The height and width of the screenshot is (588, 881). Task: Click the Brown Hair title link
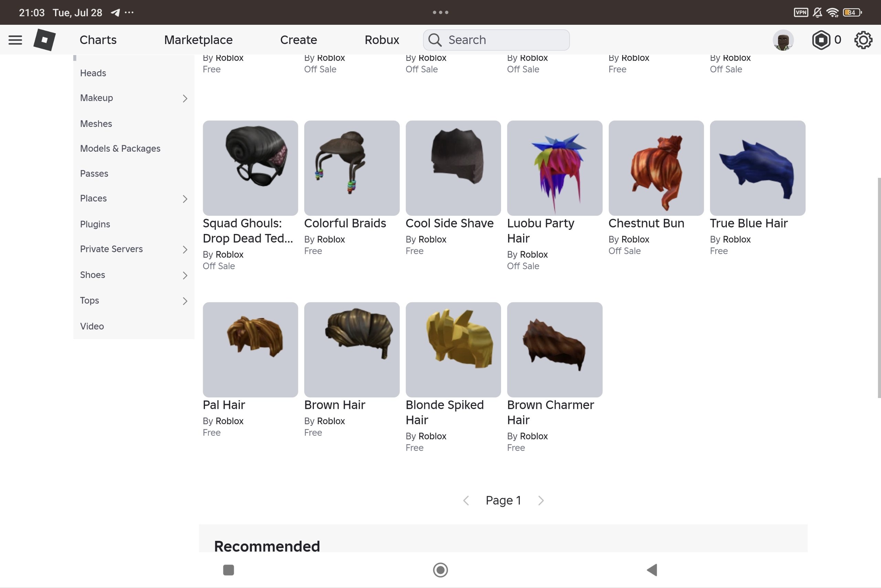coord(335,405)
